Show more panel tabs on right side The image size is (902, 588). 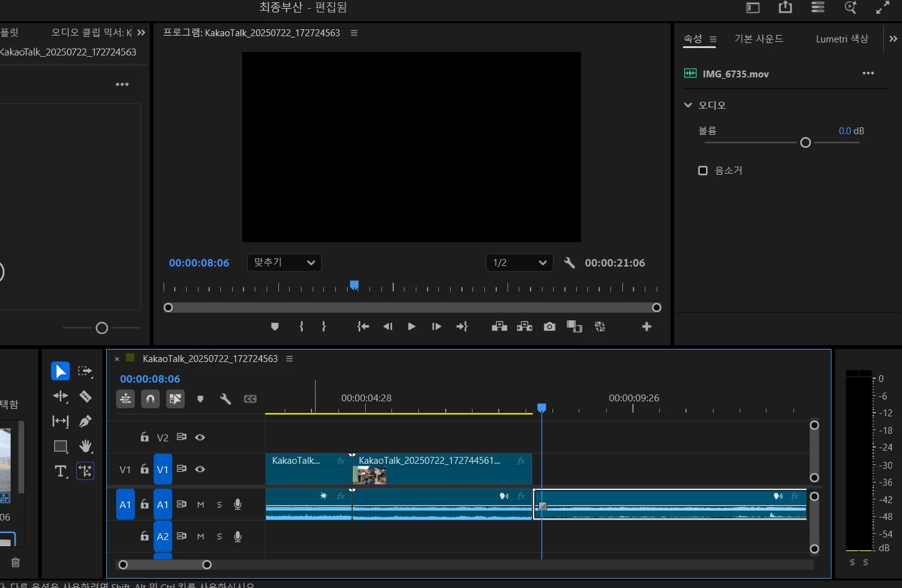(x=893, y=39)
